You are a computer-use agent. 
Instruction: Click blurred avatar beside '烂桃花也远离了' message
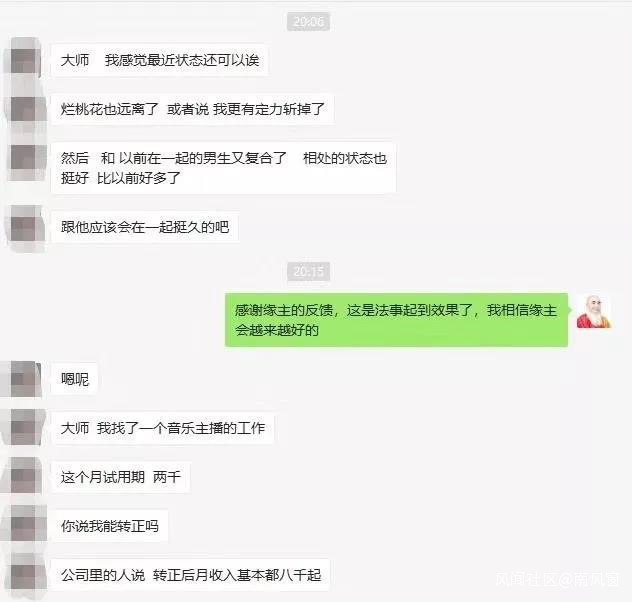pyautogui.click(x=25, y=110)
